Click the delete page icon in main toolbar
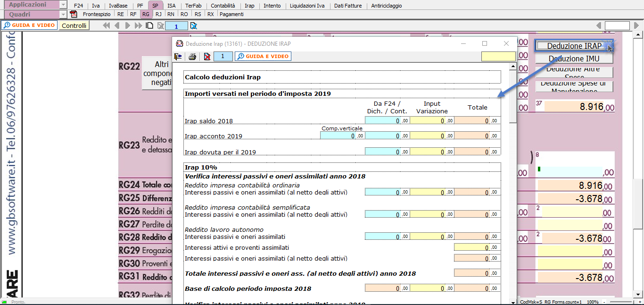This screenshot has height=305, width=644. (x=160, y=25)
